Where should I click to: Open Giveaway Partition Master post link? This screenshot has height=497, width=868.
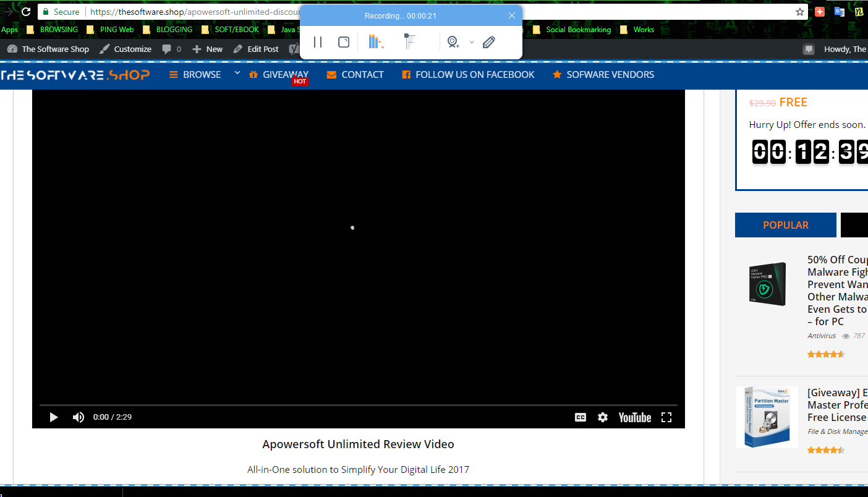coord(838,405)
